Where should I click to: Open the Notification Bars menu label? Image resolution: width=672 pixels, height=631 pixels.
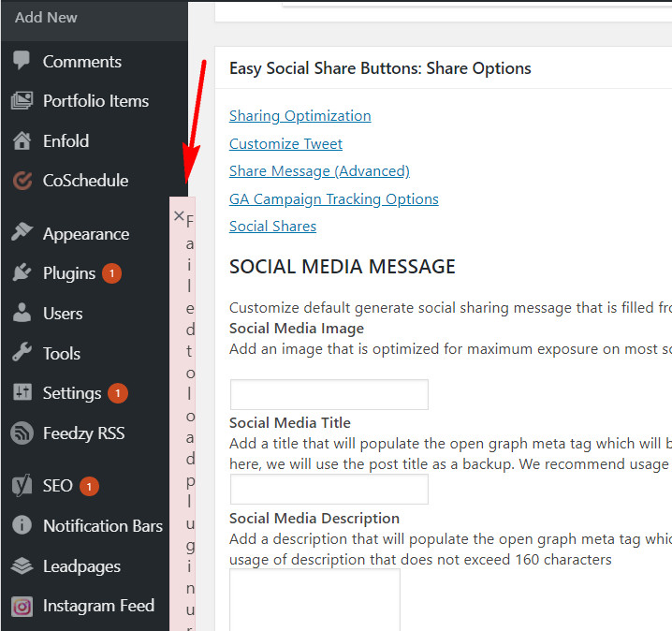(x=103, y=526)
